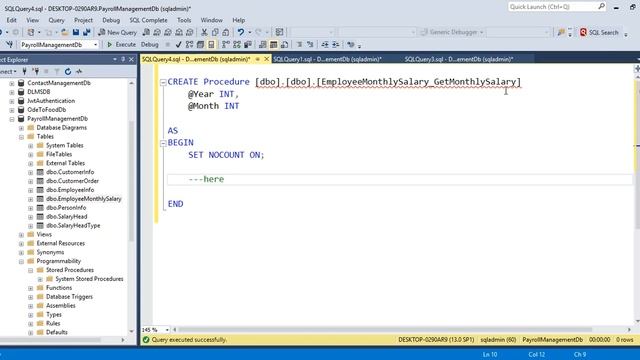
Task: Click the editor horizontal scrollbar
Action: tap(385, 329)
